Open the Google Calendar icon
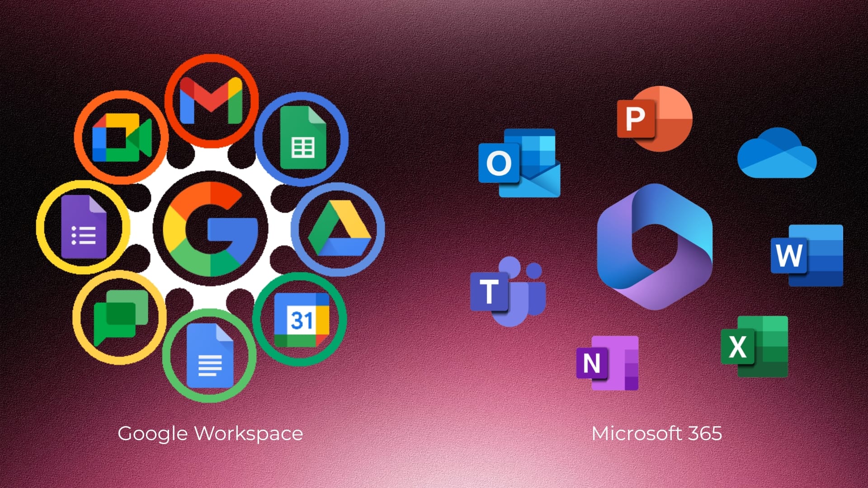This screenshot has height=488, width=868. coord(302,320)
